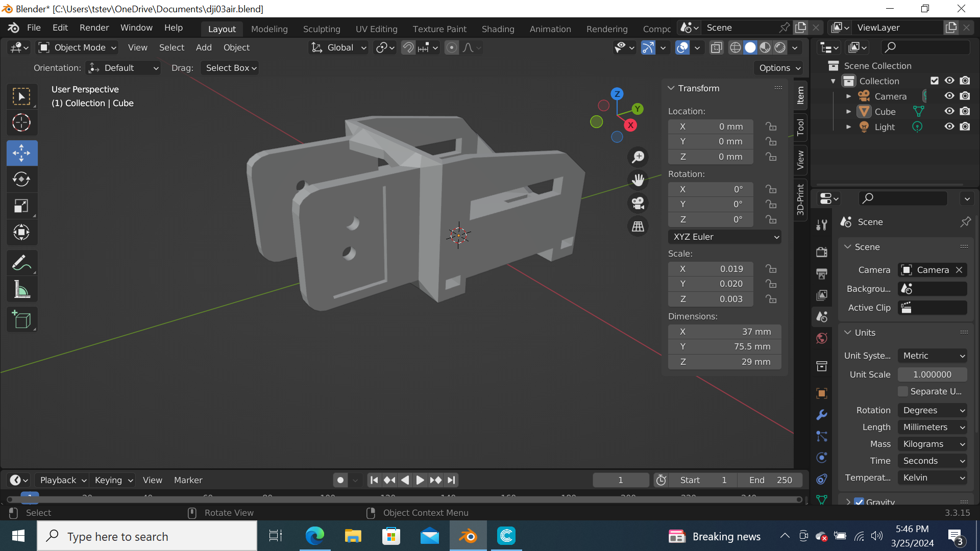Adjust the Unit Scale slider
This screenshot has height=551, width=980.
coord(932,374)
